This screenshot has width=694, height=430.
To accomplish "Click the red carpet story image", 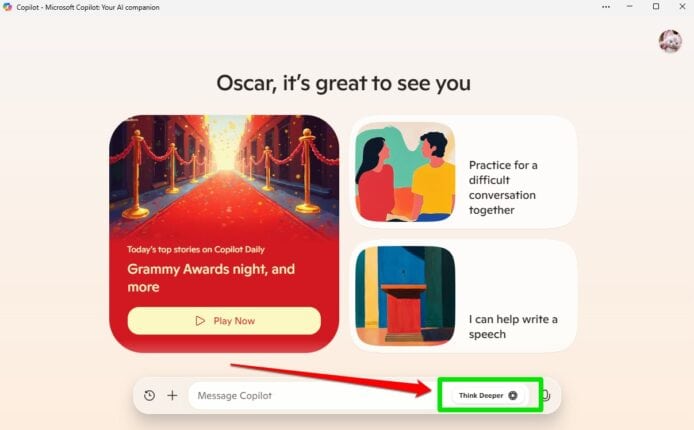I will (224, 177).
